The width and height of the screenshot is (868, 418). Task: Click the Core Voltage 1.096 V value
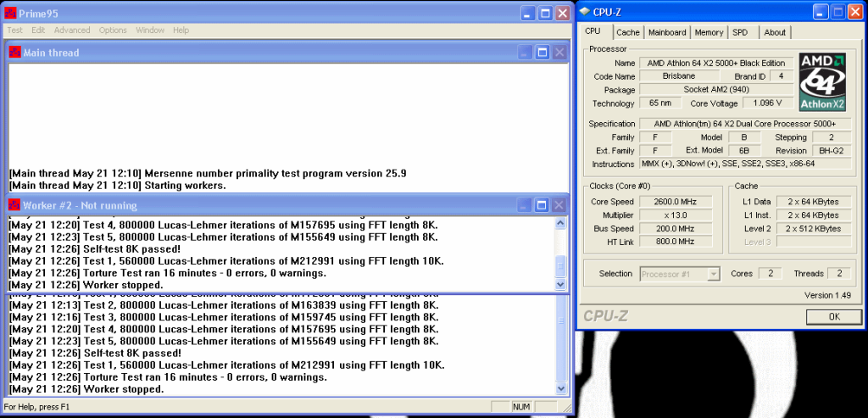point(767,103)
